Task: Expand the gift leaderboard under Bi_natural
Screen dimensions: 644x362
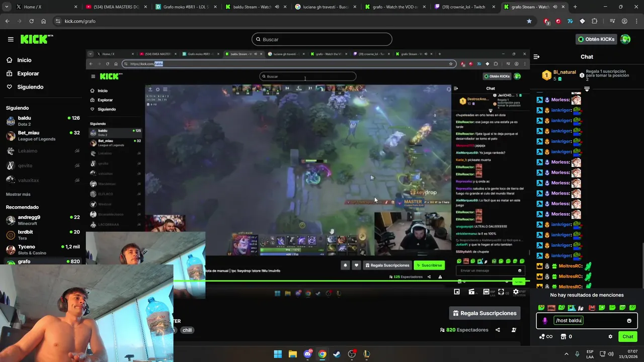Action: (x=587, y=89)
